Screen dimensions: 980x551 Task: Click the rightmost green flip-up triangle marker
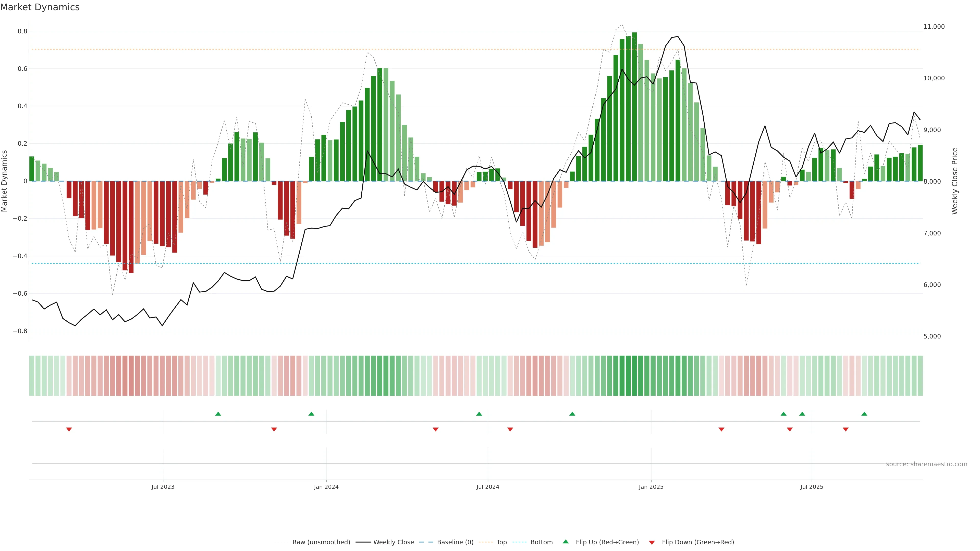click(x=864, y=414)
